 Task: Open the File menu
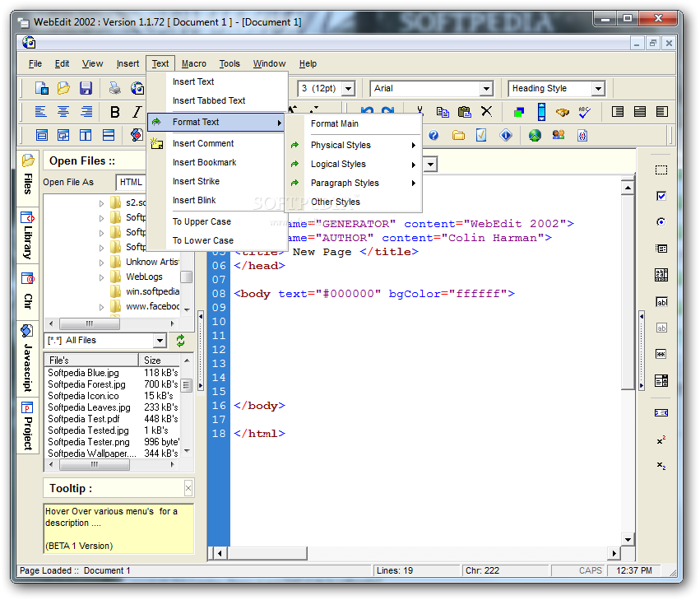(x=35, y=64)
